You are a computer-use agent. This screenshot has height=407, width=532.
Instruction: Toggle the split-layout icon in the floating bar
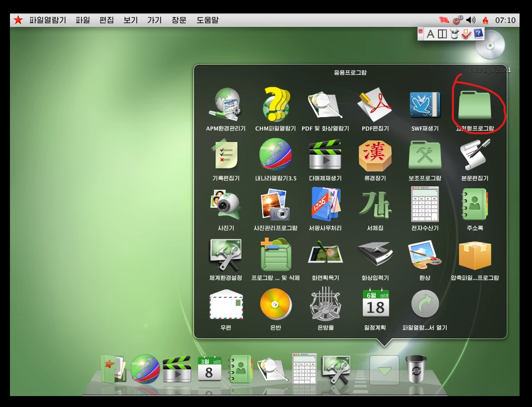tap(442, 34)
